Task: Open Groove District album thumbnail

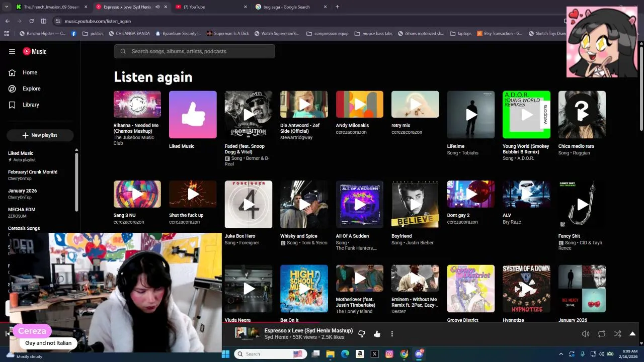Action: tap(471, 289)
